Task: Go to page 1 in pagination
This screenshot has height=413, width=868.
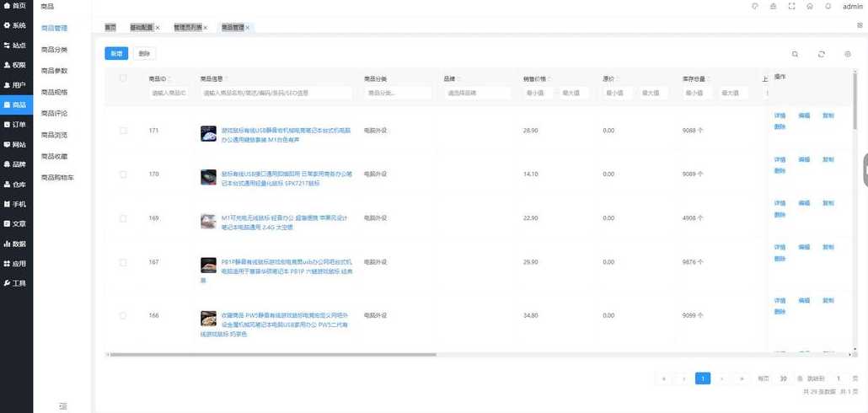Action: pos(703,378)
